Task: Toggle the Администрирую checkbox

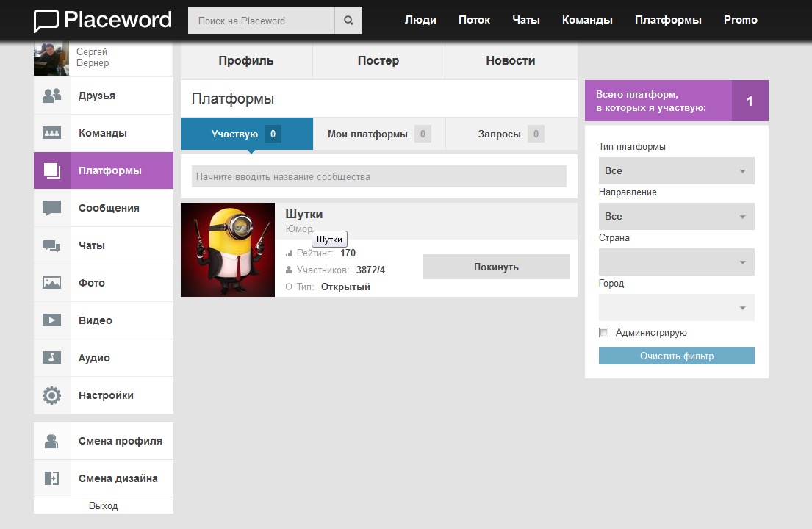Action: [x=603, y=332]
